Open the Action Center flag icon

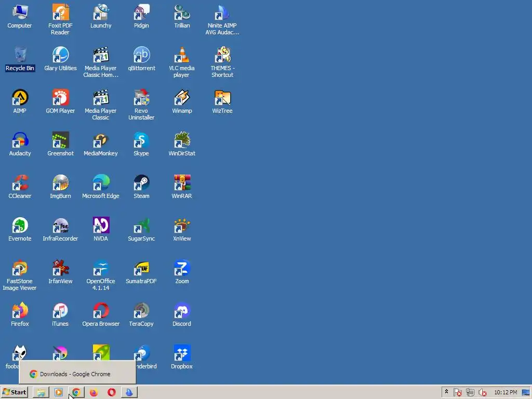pyautogui.click(x=458, y=393)
